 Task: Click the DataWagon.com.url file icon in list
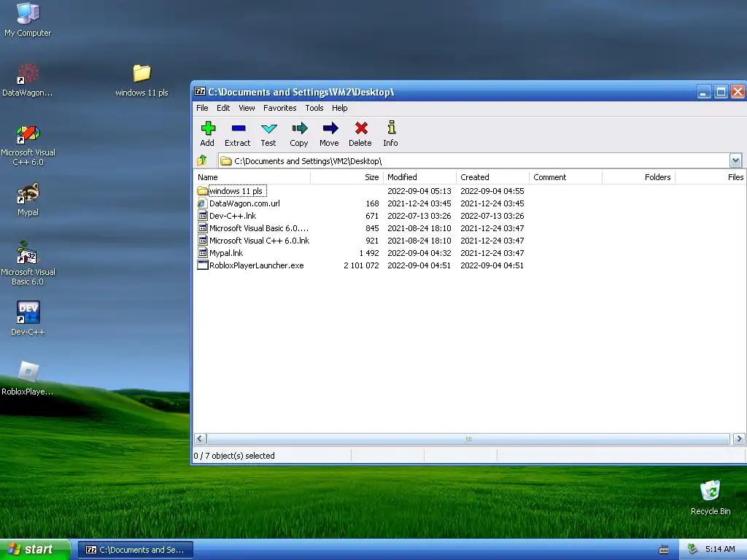click(x=203, y=203)
